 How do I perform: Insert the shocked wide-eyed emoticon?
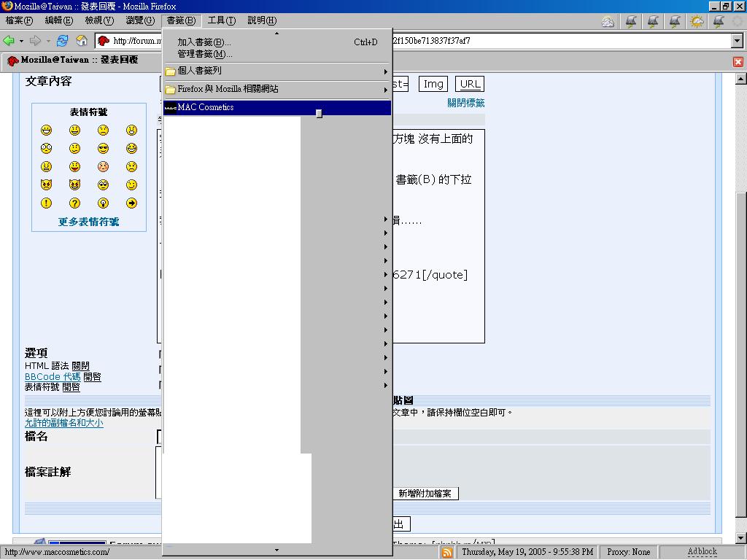(x=46, y=149)
